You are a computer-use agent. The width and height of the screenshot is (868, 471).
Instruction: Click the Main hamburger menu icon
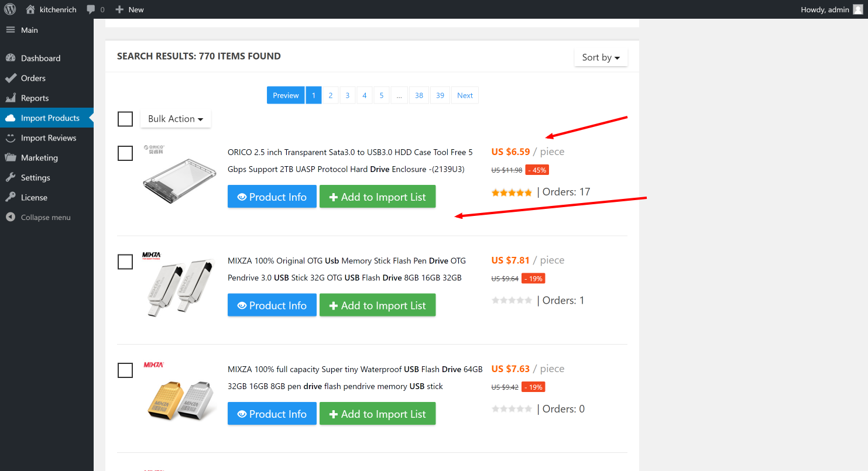[x=11, y=30]
